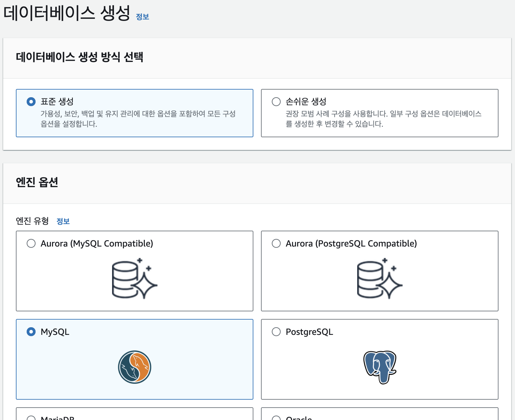Image resolution: width=515 pixels, height=420 pixels.
Task: Click the MySQL dolphin logo icon
Action: pyautogui.click(x=135, y=367)
